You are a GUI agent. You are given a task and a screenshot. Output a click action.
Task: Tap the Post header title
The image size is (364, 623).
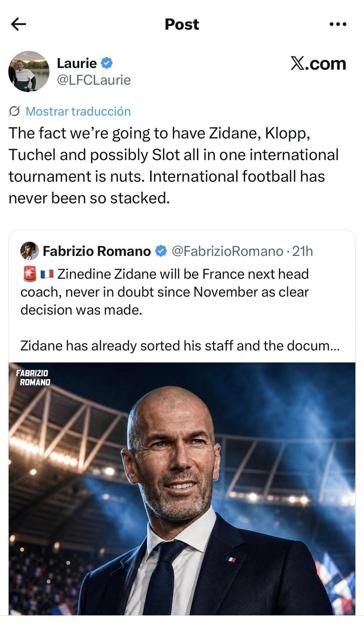[x=182, y=24]
